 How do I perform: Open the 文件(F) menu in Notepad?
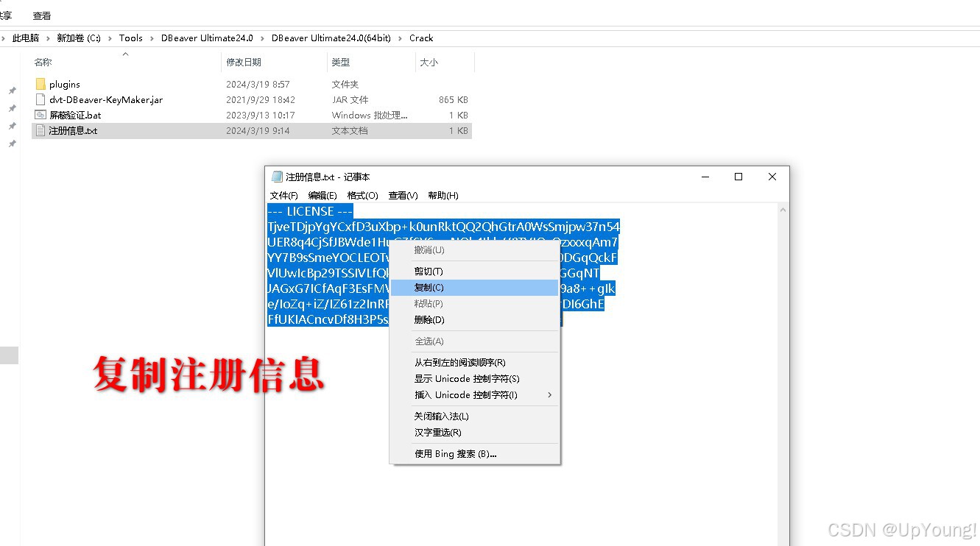point(283,195)
